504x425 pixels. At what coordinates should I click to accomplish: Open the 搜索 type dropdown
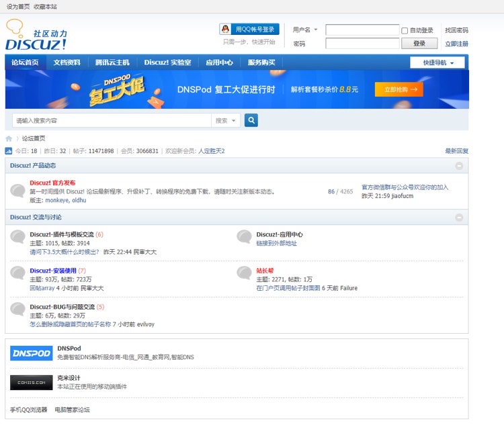(x=226, y=120)
